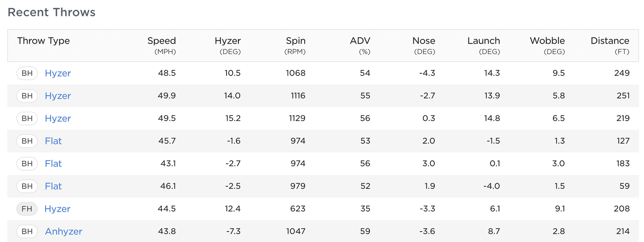Screen dimensions: 644x242
Task: Sort by the Nose (DEG) column header
Action: pyautogui.click(x=423, y=41)
